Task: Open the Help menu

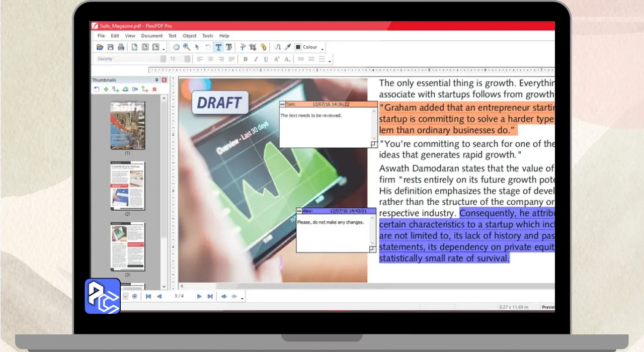Action: tap(224, 36)
